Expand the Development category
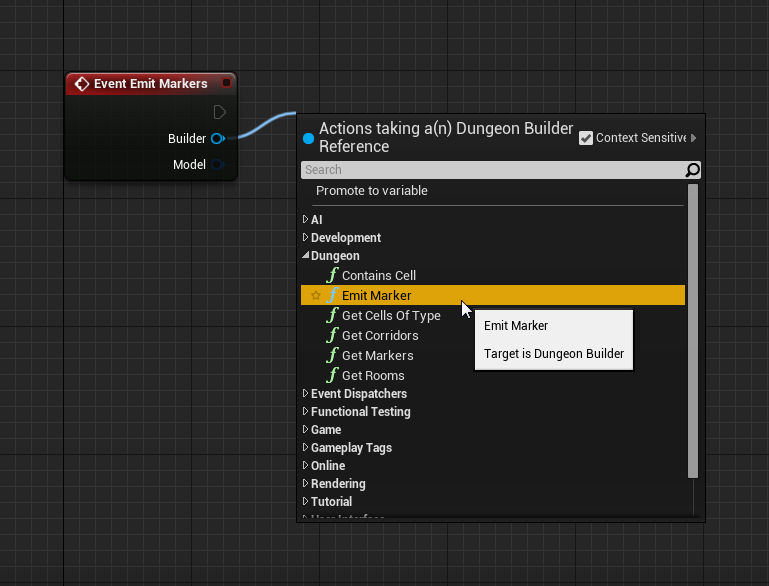Viewport: 769px width, 586px height. 305,237
